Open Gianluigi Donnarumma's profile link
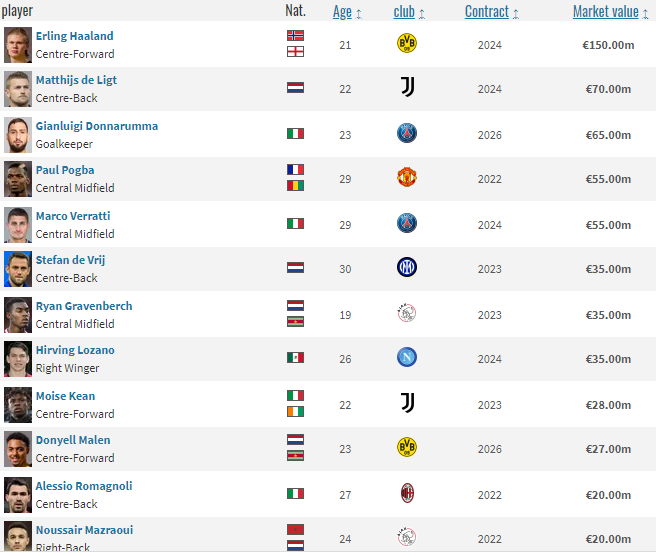Viewport: 656px width, 556px height. [96, 126]
